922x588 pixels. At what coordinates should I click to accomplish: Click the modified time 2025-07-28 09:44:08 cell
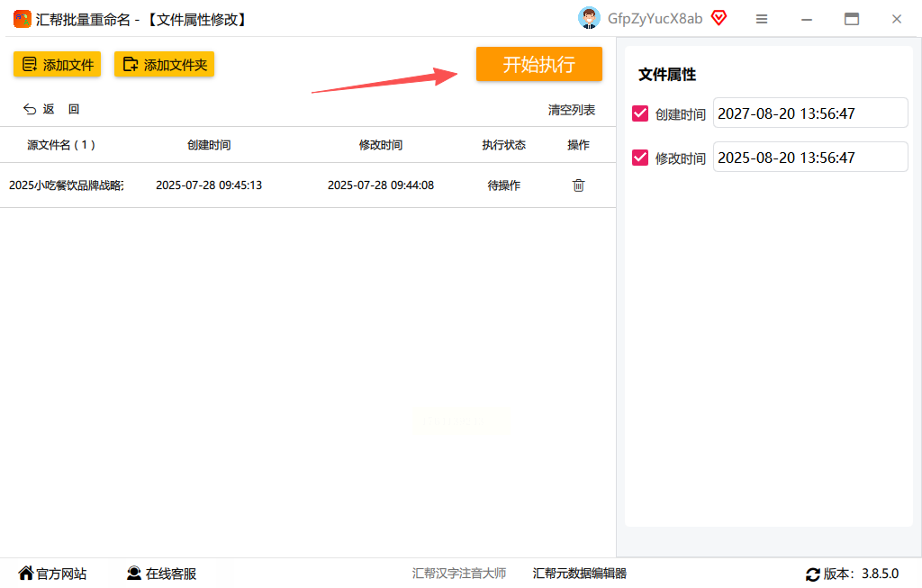(x=381, y=185)
